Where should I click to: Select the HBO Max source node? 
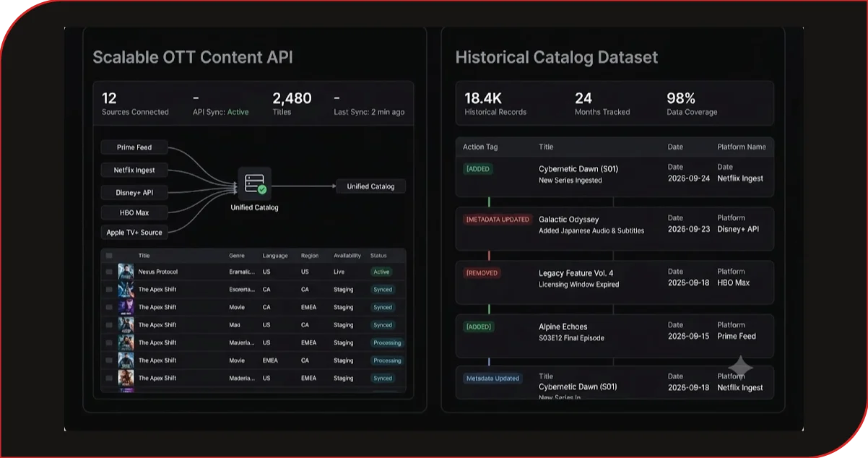coord(134,213)
